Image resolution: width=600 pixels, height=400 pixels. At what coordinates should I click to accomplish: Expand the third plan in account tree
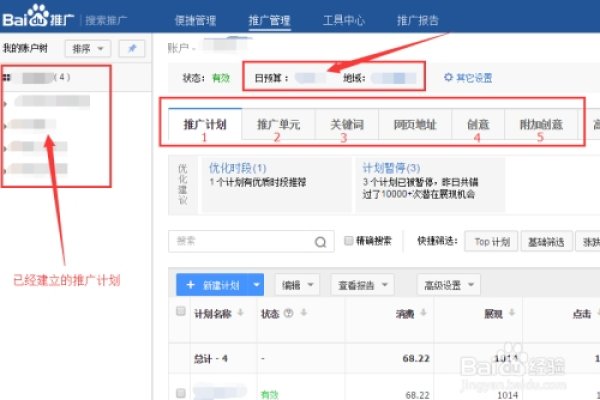click(5, 148)
